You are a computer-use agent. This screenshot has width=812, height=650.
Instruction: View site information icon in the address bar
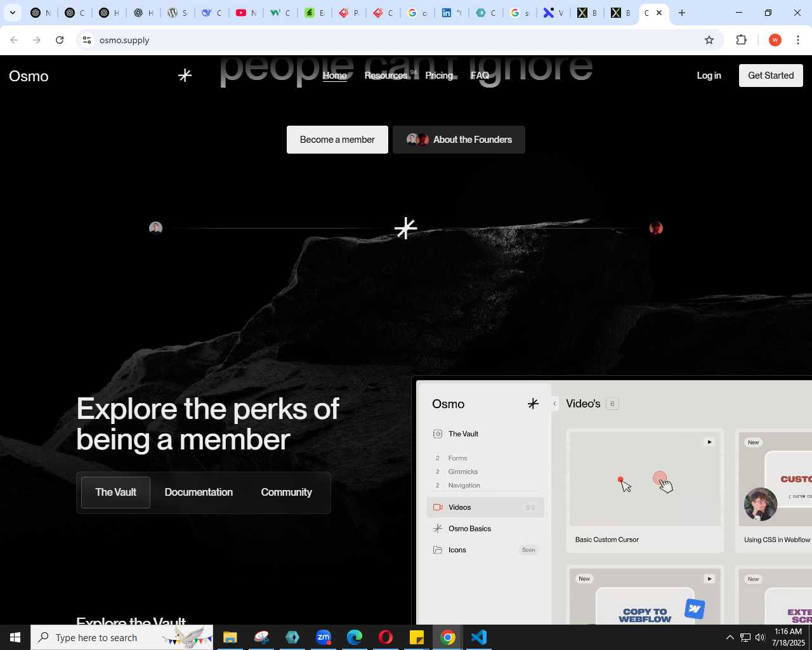87,40
